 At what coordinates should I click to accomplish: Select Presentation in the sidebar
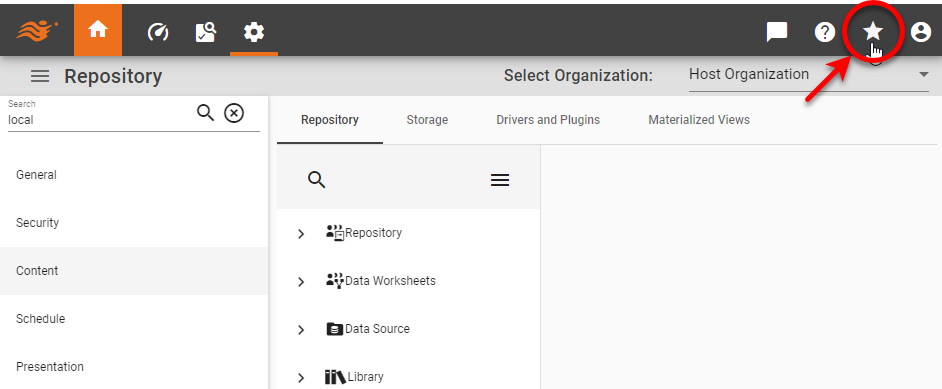point(133,366)
